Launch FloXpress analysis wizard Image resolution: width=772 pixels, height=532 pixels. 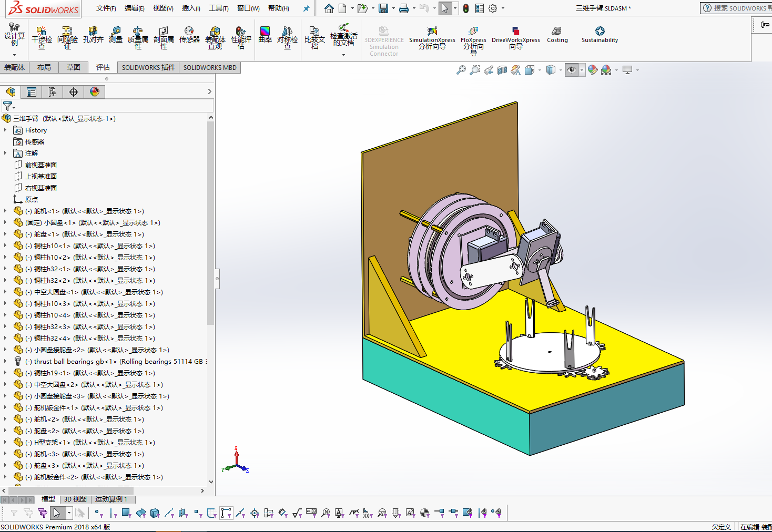(x=473, y=40)
